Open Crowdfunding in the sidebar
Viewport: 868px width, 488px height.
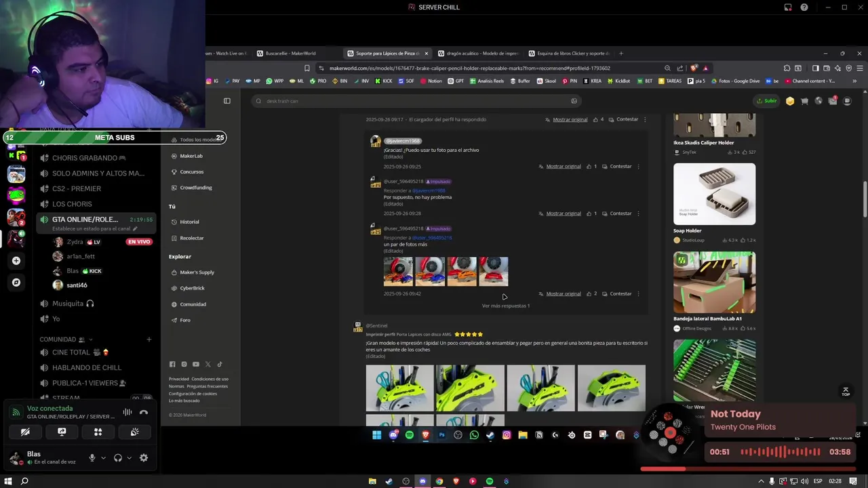click(x=197, y=188)
